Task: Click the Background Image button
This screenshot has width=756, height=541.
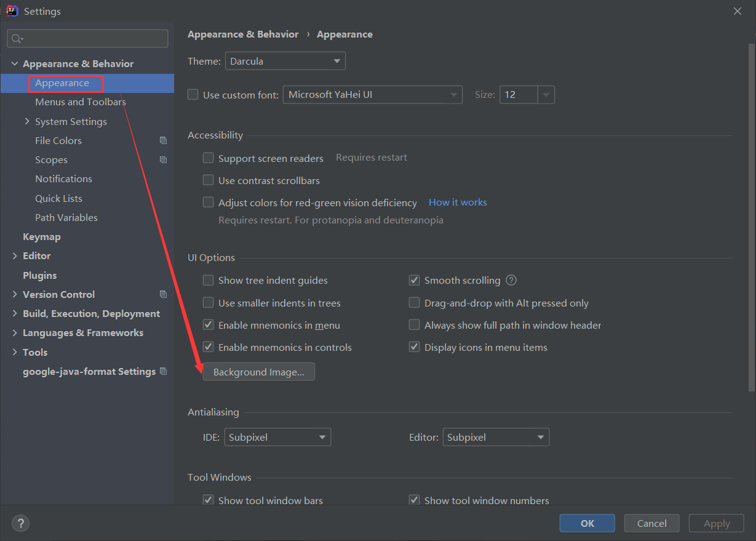Action: pos(258,371)
